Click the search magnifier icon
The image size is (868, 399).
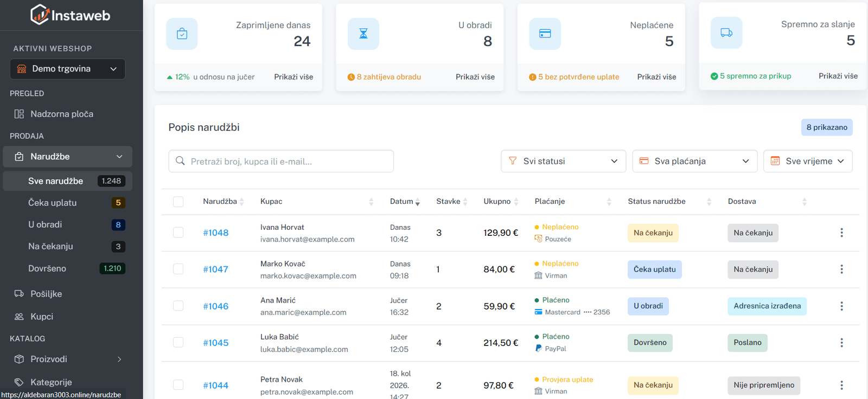point(180,161)
